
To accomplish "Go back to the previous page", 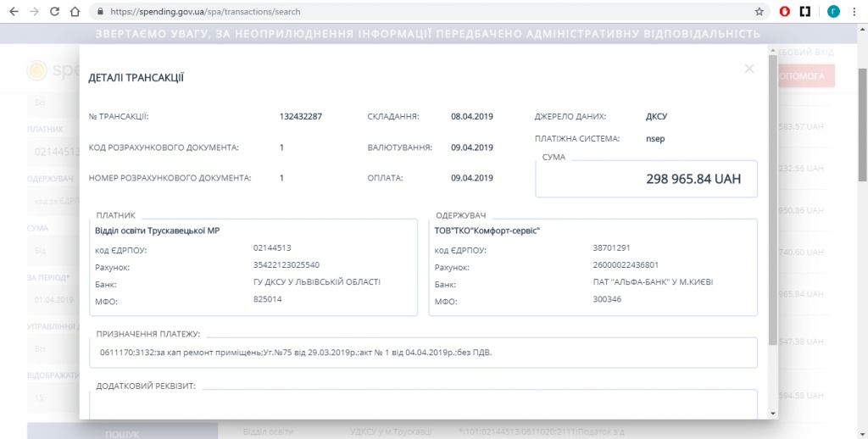I will 14,12.
